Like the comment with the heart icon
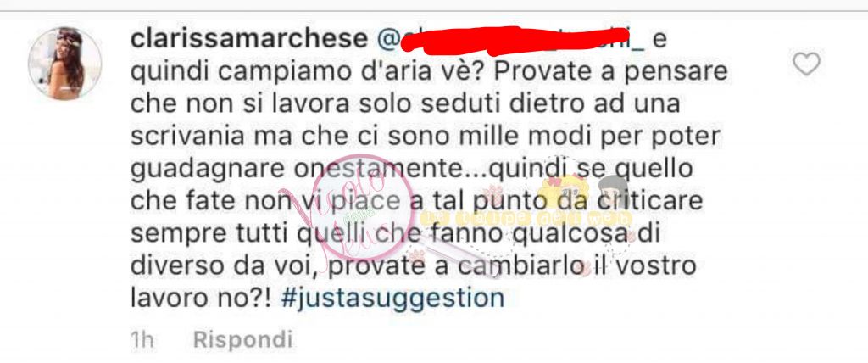Image resolution: width=868 pixels, height=363 pixels. [x=806, y=64]
